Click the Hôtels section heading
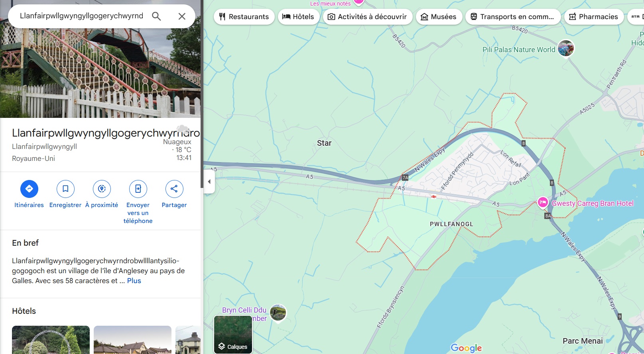Viewport: 644px width, 354px height. tap(24, 311)
